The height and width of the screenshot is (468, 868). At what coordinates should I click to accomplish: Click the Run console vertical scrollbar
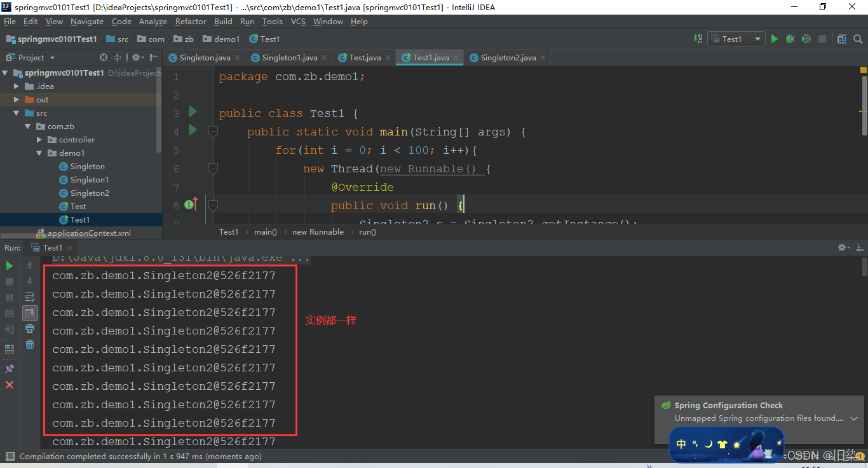[x=864, y=267]
